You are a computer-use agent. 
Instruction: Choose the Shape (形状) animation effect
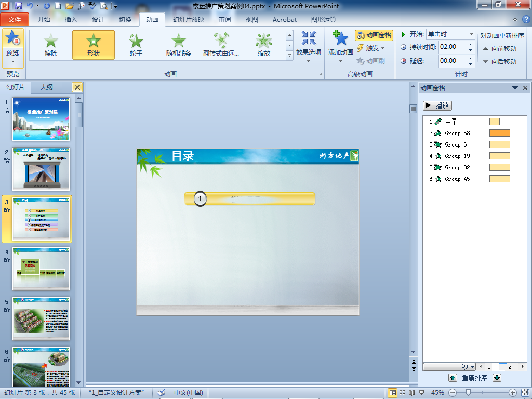[x=94, y=45]
